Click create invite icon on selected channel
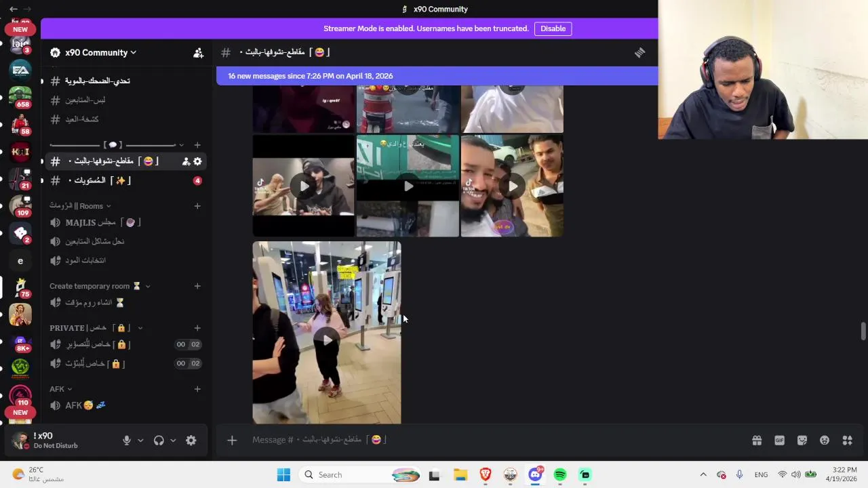The height and width of the screenshot is (488, 868). point(186,161)
